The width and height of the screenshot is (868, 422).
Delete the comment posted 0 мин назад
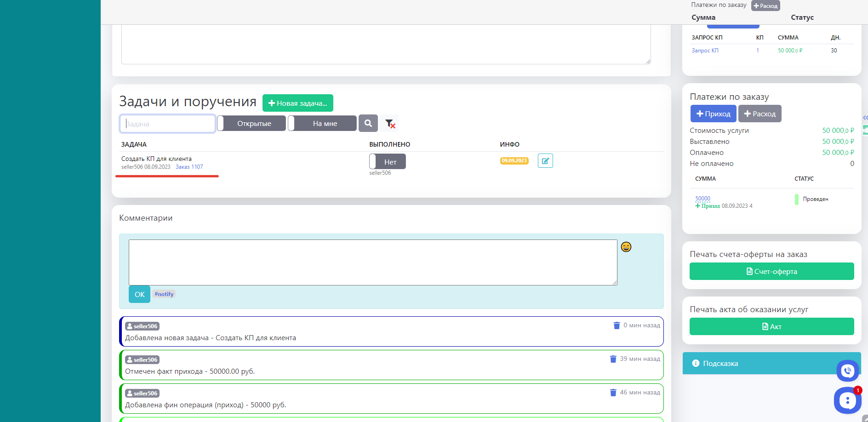point(617,325)
